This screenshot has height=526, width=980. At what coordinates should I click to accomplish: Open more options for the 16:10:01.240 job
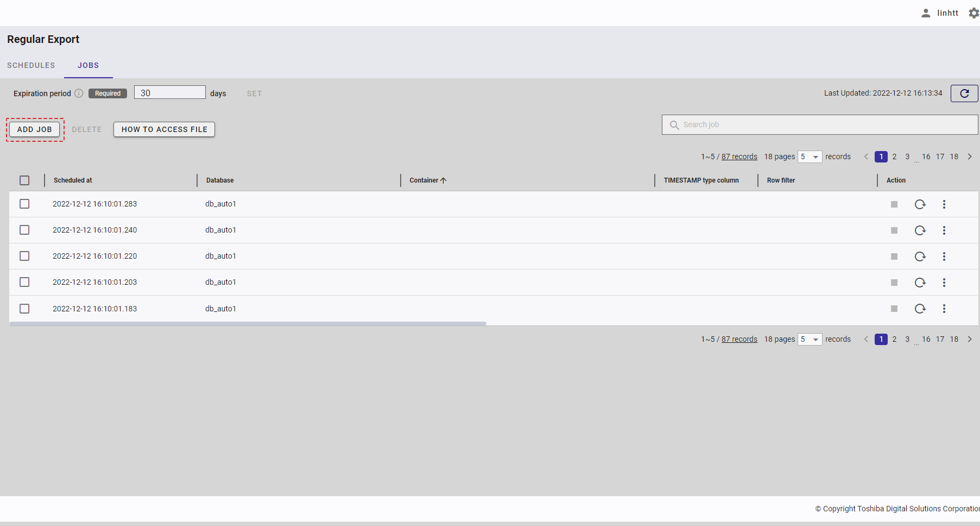[x=944, y=230]
